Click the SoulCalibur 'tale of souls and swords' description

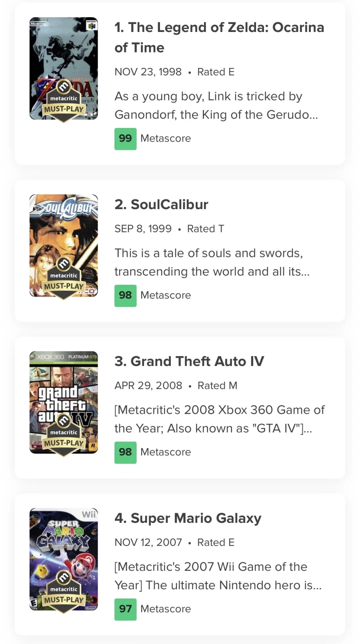[212, 262]
